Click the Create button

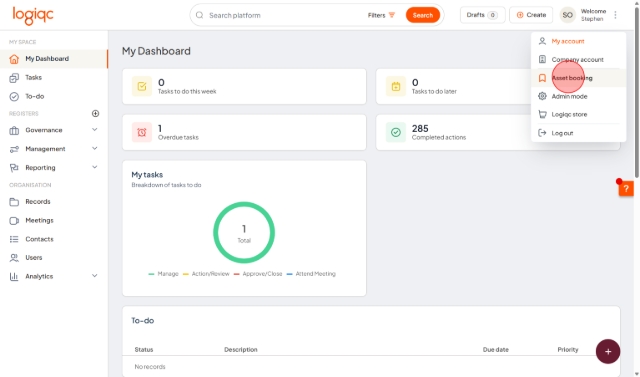531,15
